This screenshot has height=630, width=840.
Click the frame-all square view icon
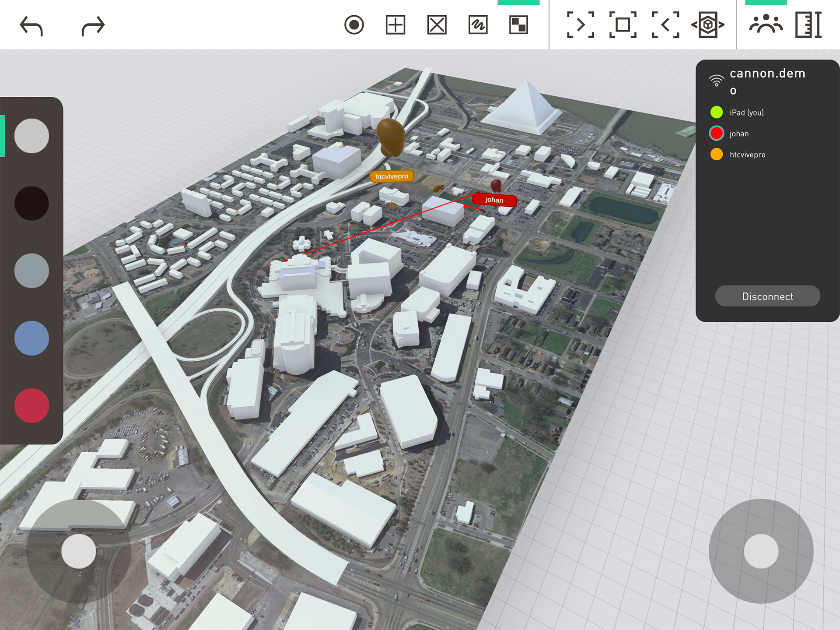tap(623, 25)
